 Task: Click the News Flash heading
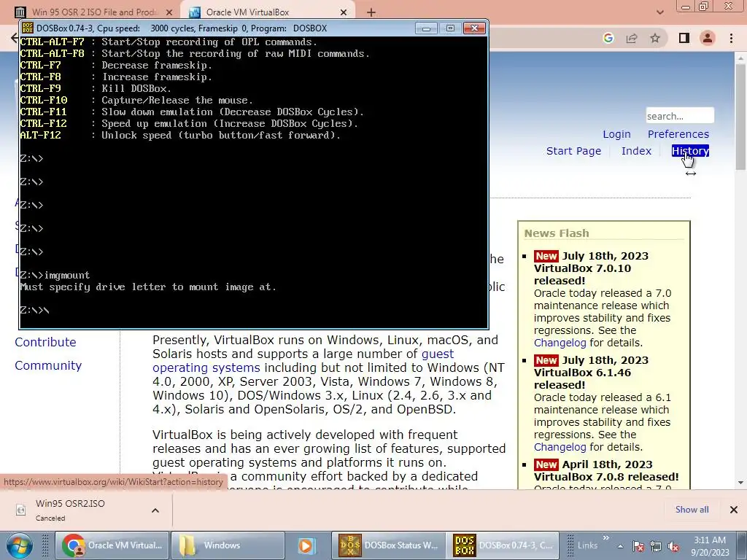click(557, 233)
